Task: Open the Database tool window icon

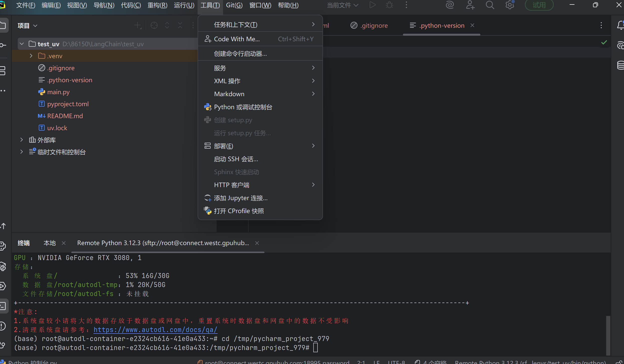Action: (x=620, y=65)
